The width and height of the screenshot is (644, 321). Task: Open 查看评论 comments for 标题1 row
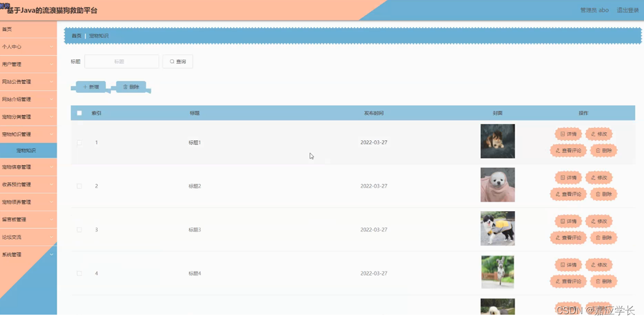click(569, 150)
